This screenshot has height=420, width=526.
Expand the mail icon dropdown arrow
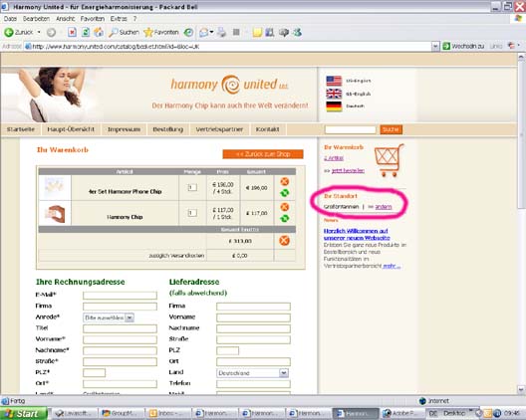tap(211, 32)
